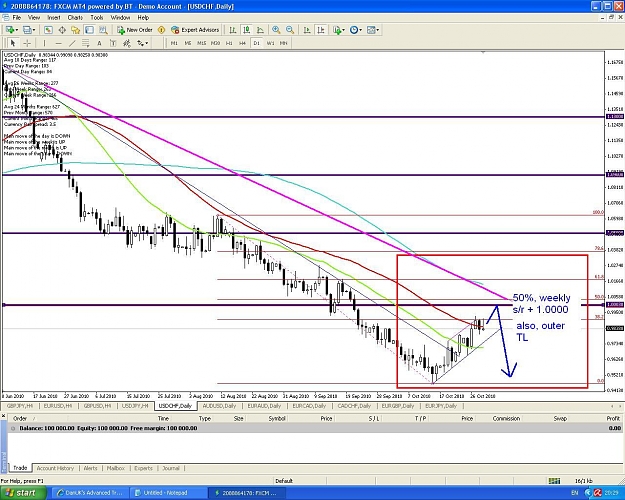This screenshot has width=625, height=500.
Task: Open the Insert menu
Action: click(54, 18)
